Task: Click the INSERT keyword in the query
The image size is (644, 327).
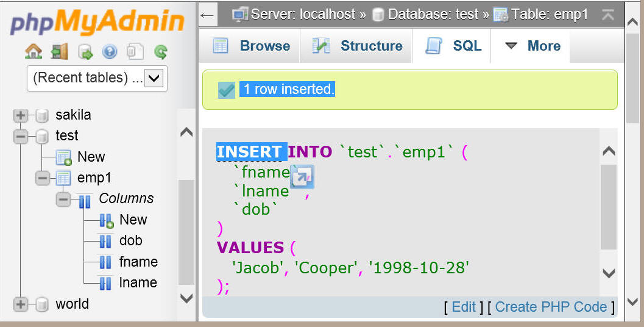Action: tap(249, 152)
